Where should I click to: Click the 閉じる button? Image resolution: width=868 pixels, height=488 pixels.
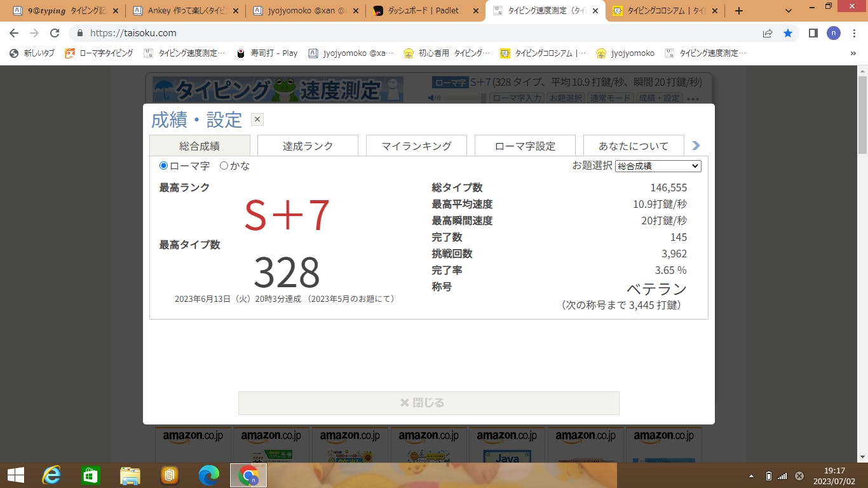[428, 403]
